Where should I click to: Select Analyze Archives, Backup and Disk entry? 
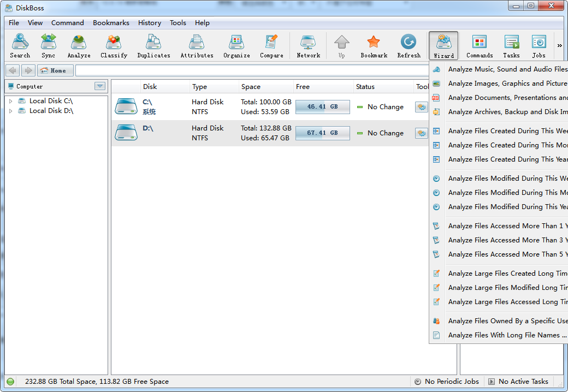coord(499,112)
